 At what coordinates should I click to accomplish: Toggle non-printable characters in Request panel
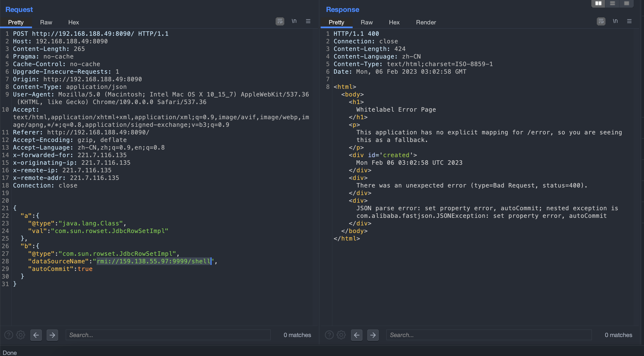click(294, 21)
